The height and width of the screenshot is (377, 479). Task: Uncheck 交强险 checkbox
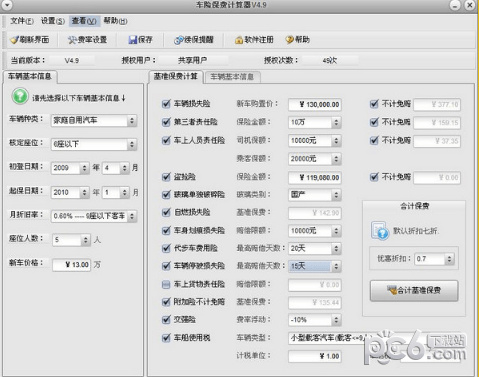[x=166, y=320]
